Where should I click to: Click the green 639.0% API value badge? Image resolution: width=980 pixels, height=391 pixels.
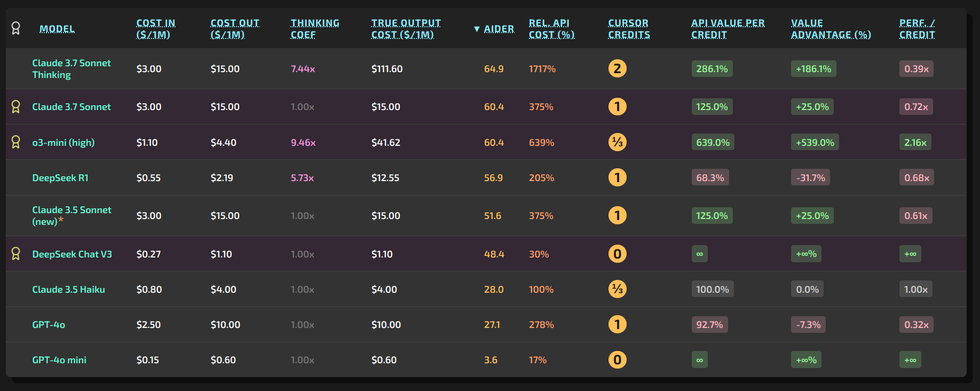[x=713, y=143]
